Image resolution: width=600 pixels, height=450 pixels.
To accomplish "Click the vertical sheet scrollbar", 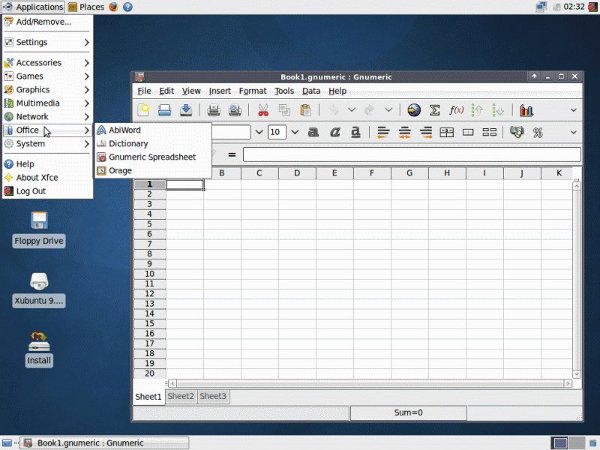I will [576, 279].
